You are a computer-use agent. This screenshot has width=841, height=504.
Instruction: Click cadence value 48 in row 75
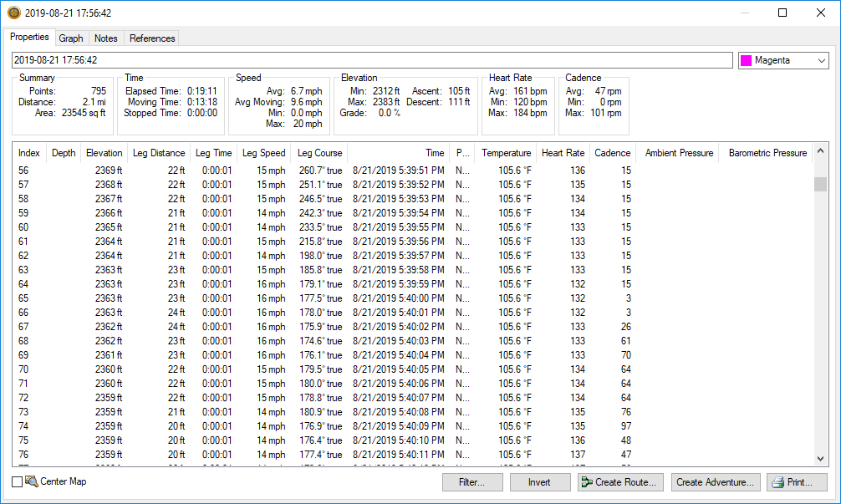click(626, 440)
